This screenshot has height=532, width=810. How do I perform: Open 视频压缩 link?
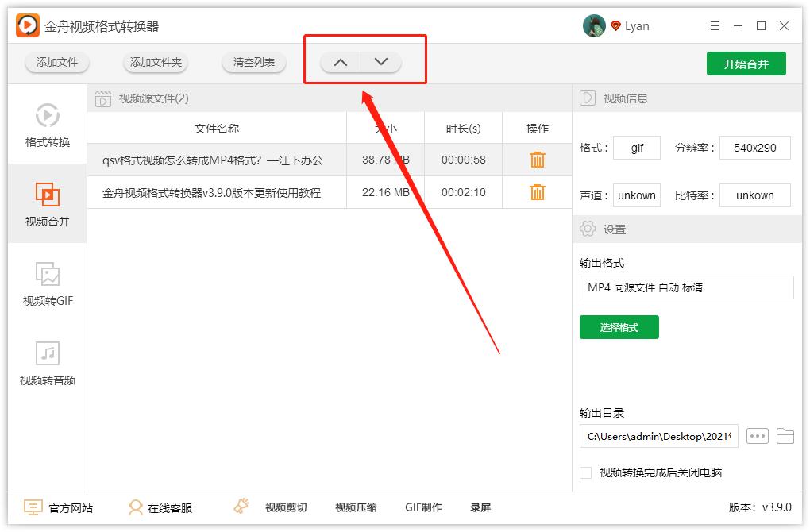[356, 507]
